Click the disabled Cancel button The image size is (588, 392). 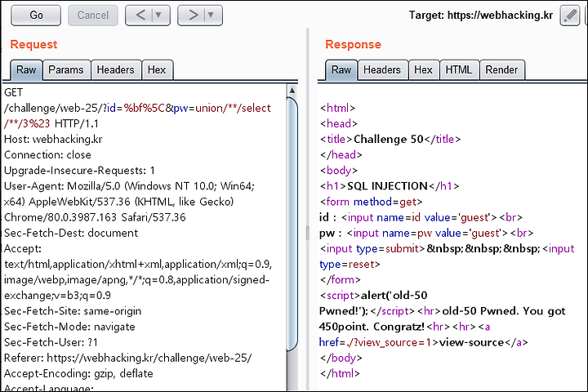(92, 16)
